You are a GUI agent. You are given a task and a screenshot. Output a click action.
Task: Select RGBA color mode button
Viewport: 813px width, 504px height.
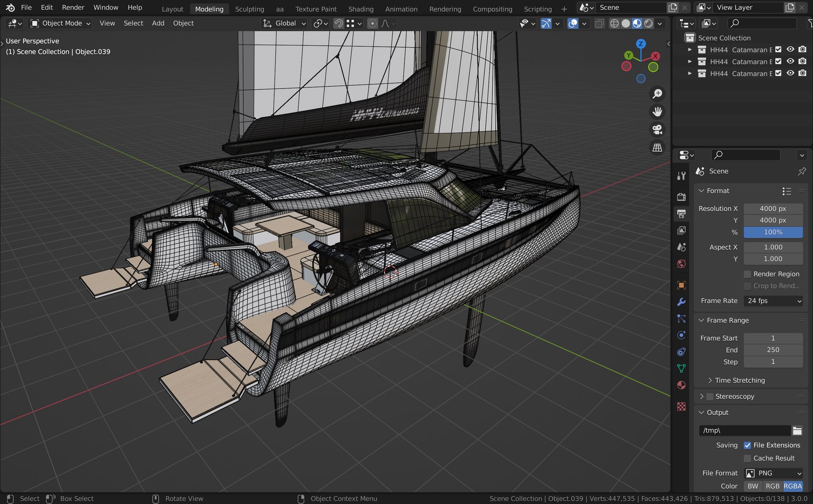click(792, 486)
